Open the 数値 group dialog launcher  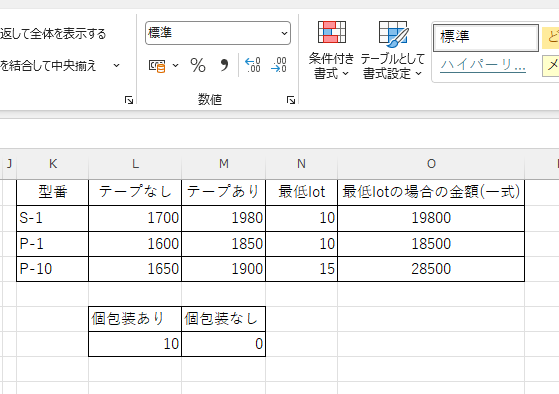point(291,100)
